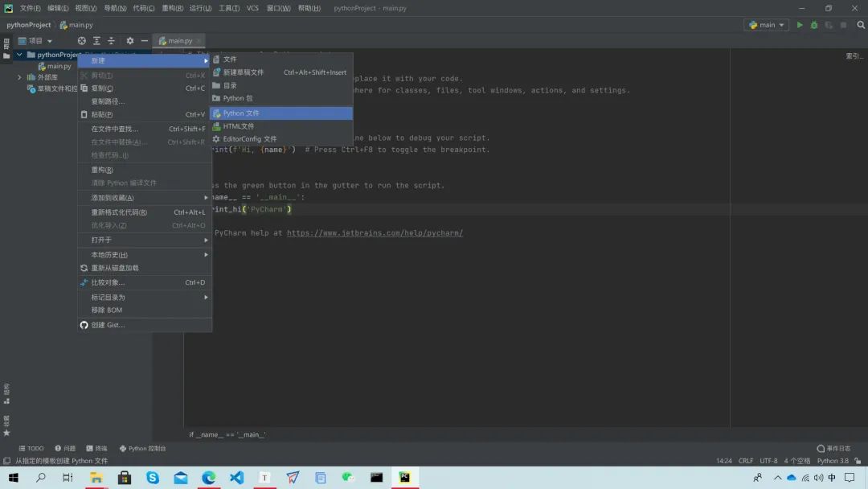Choose 新建草稿文件 in the submenu
Viewport: 868px width, 489px height.
click(x=281, y=72)
